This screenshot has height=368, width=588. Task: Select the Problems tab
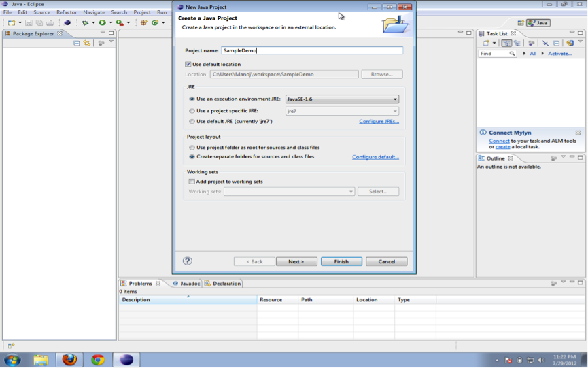(140, 284)
